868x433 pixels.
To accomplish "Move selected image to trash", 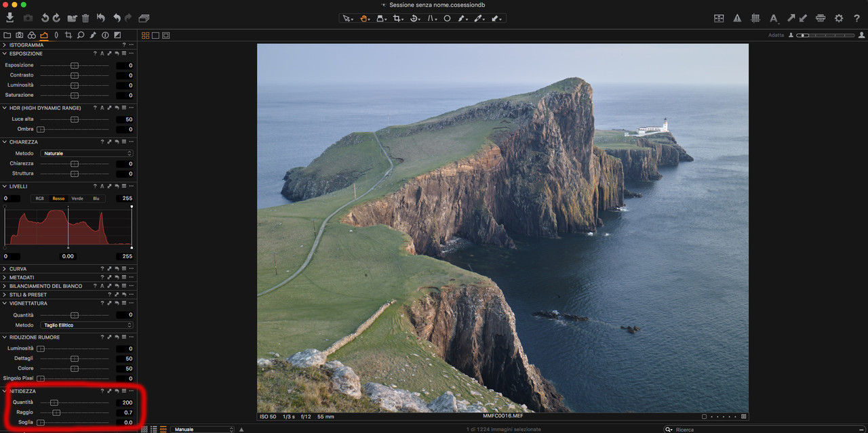I will pyautogui.click(x=85, y=18).
